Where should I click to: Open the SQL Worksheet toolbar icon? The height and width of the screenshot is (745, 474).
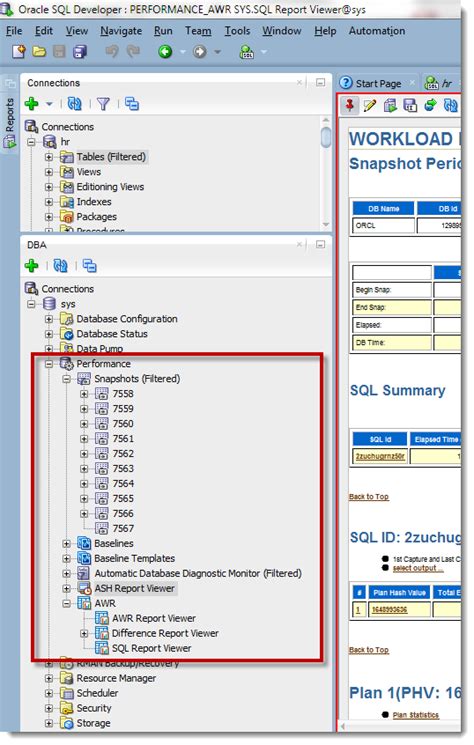pos(247,51)
